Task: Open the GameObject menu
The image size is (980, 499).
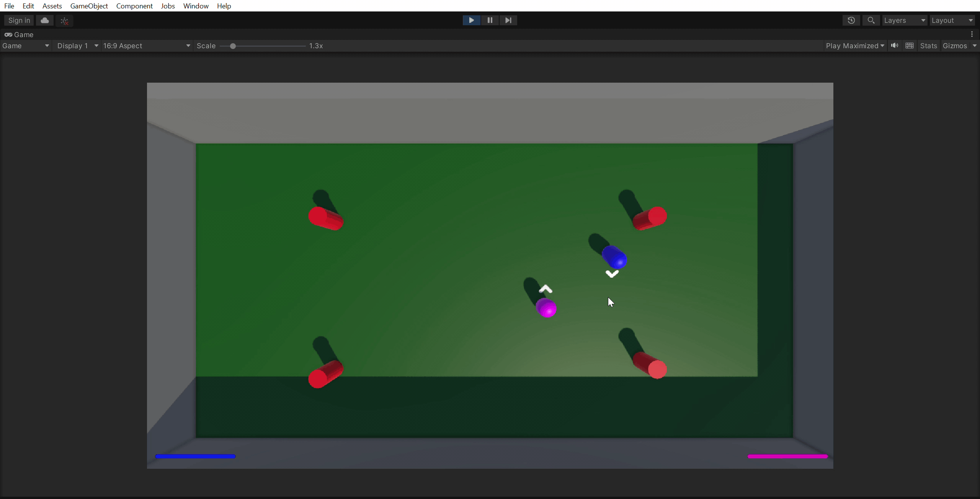Action: (89, 6)
